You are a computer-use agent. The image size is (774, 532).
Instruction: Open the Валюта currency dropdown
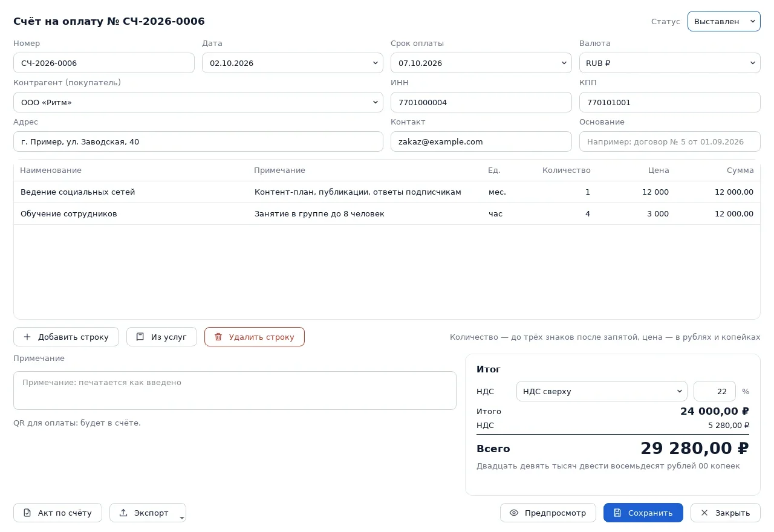[x=670, y=63]
